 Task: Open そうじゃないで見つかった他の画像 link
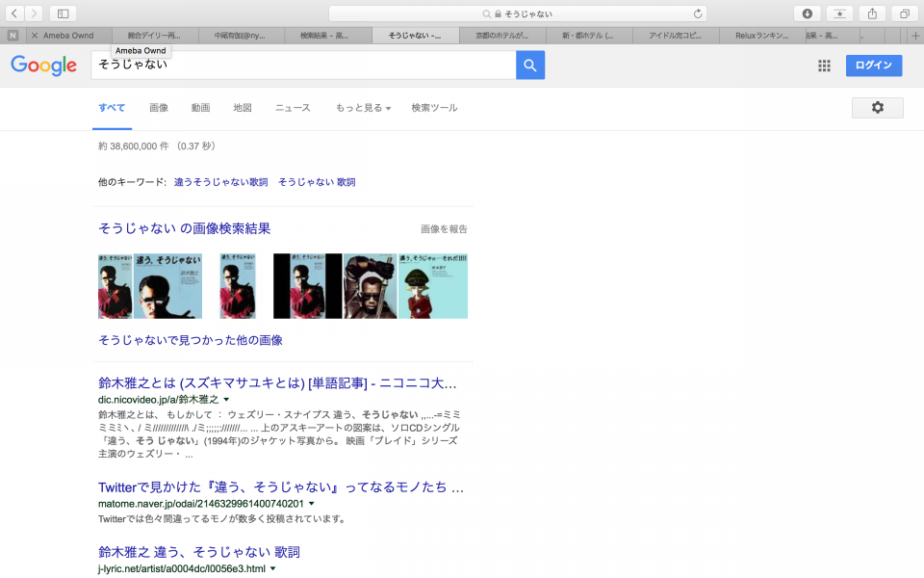pos(191,340)
